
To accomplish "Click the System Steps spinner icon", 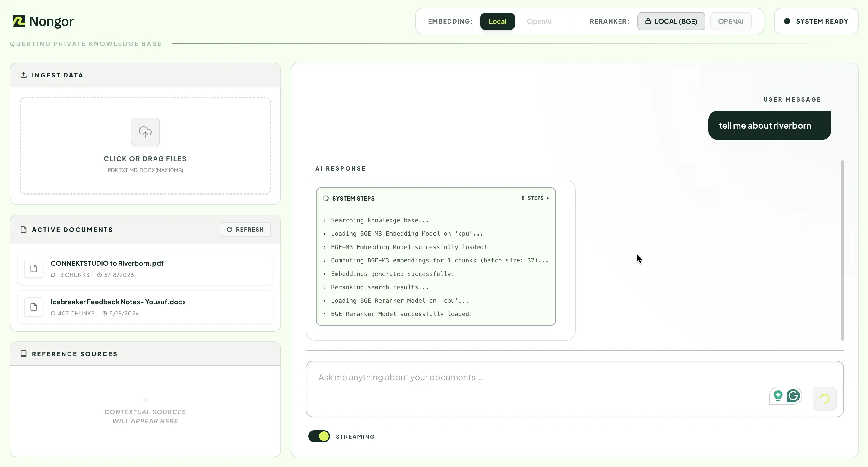I will click(326, 198).
